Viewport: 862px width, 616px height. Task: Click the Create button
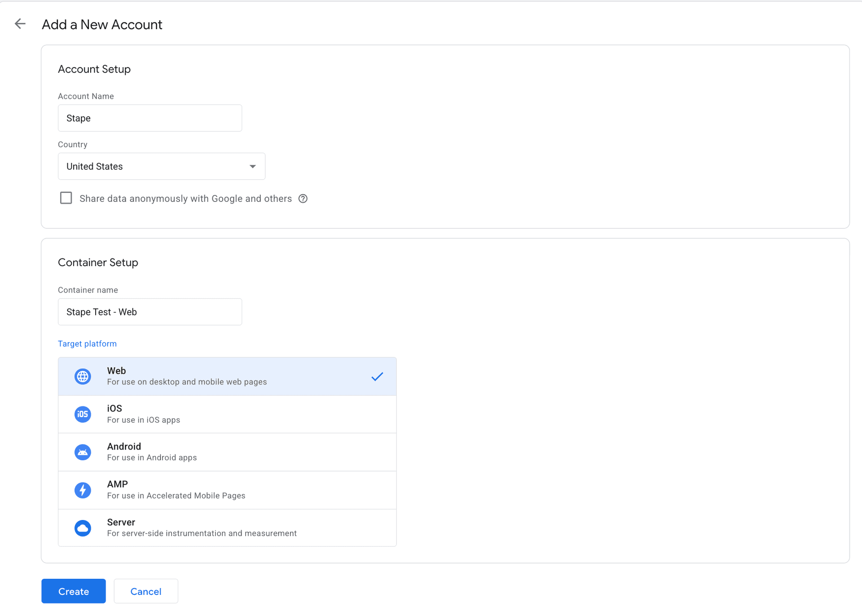pyautogui.click(x=73, y=591)
